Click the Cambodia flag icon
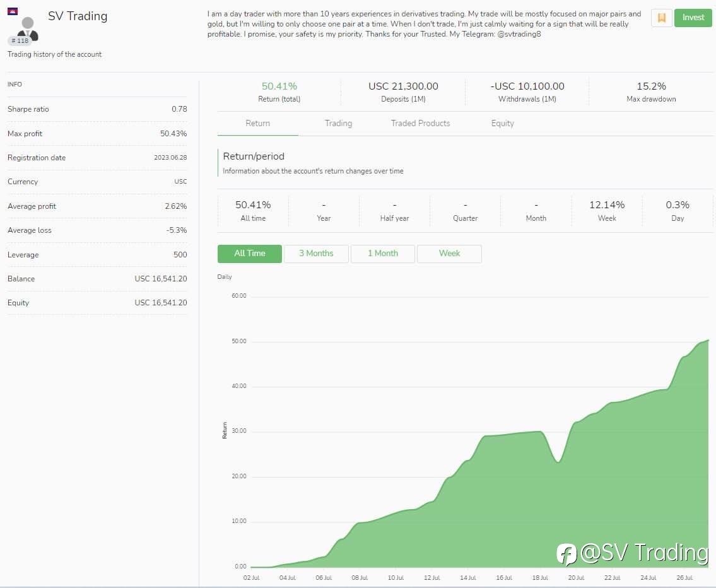This screenshot has width=716, height=588. coord(13,11)
